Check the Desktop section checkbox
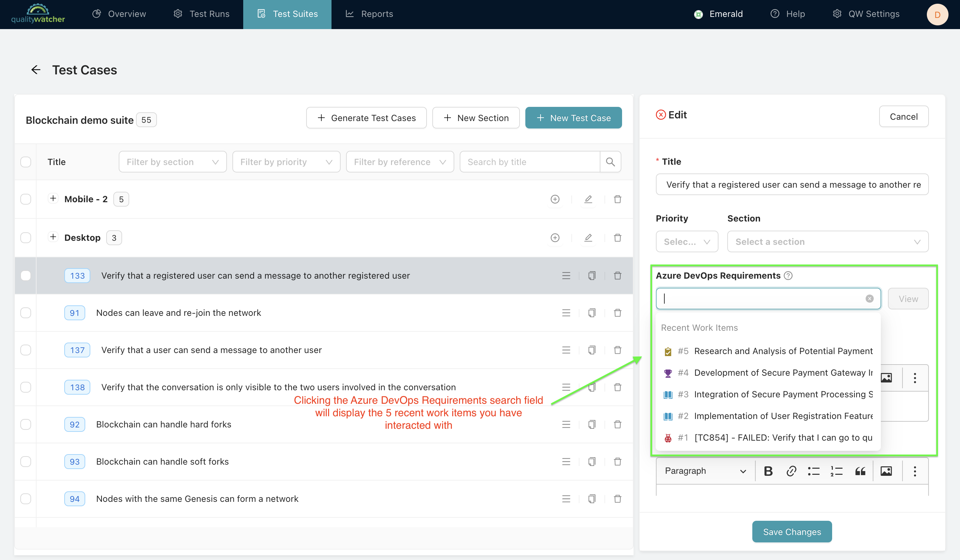The height and width of the screenshot is (560, 960). click(x=25, y=238)
